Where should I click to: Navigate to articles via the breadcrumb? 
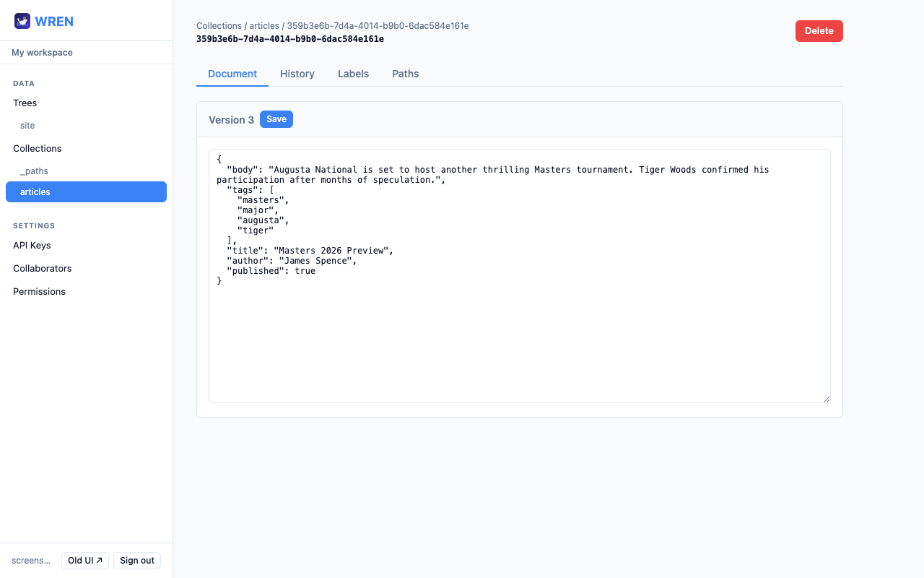tap(264, 25)
